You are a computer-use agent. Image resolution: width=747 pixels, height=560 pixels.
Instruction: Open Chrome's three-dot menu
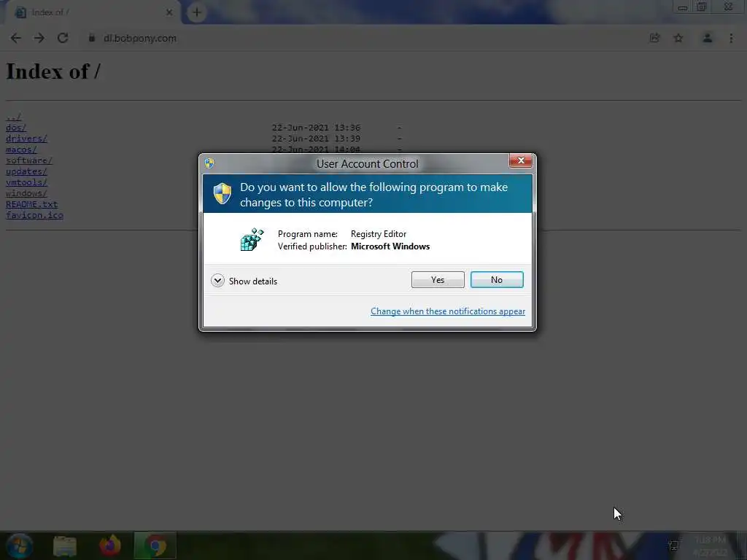(x=731, y=38)
